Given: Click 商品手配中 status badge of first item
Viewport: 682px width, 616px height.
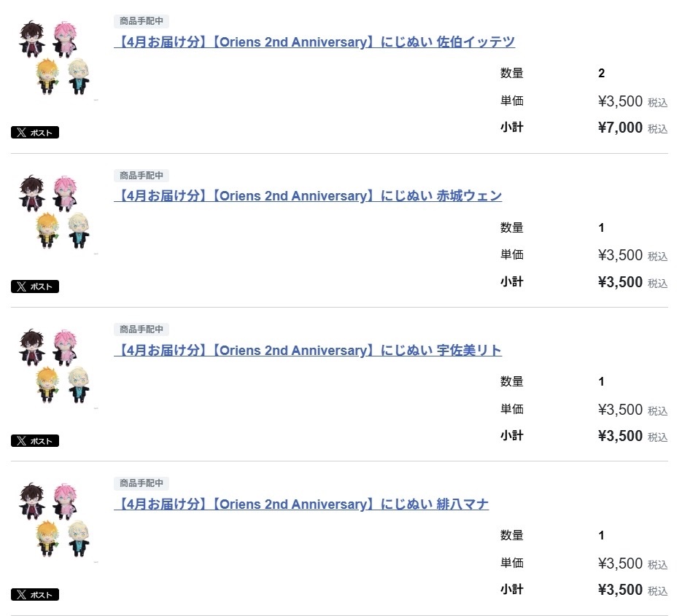Looking at the screenshot, I should pos(142,21).
